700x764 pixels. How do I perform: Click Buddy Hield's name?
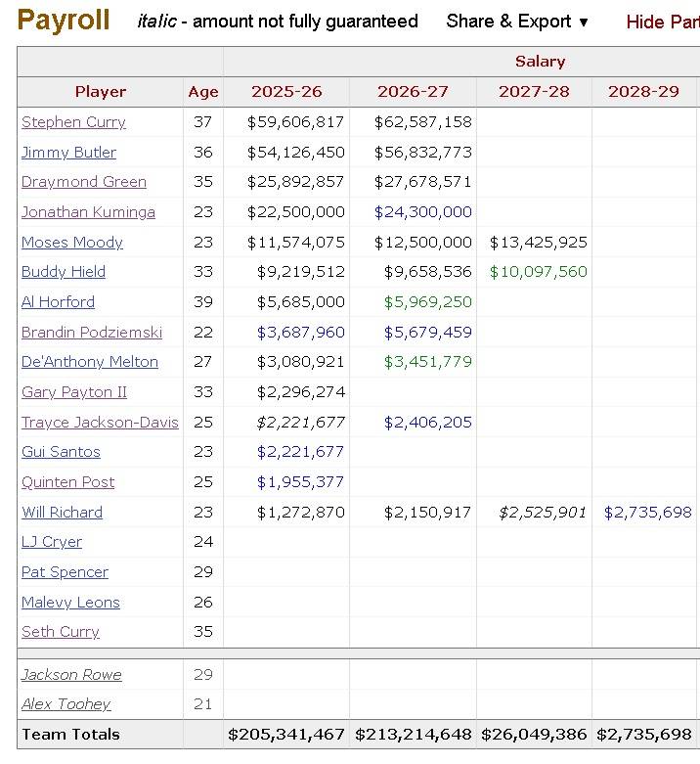(x=64, y=272)
